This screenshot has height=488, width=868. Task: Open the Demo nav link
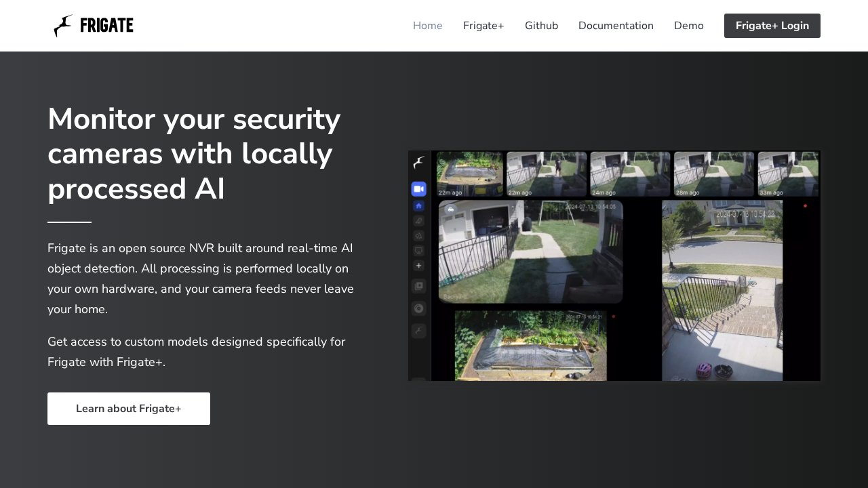[x=688, y=26]
